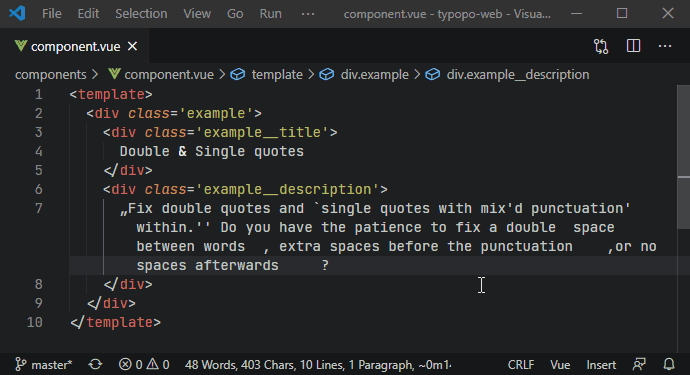Open the File menu

tap(51, 14)
